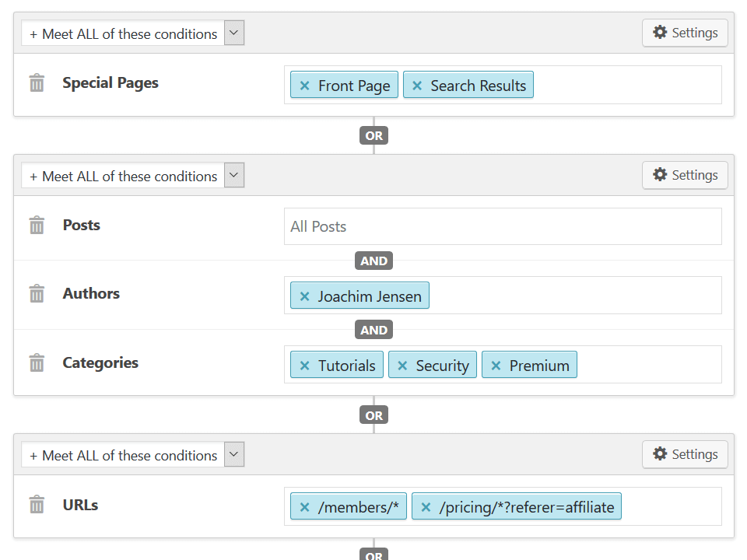Open the first Meet ALL conditions dropdown
This screenshot has height=560, width=747.
(x=233, y=33)
